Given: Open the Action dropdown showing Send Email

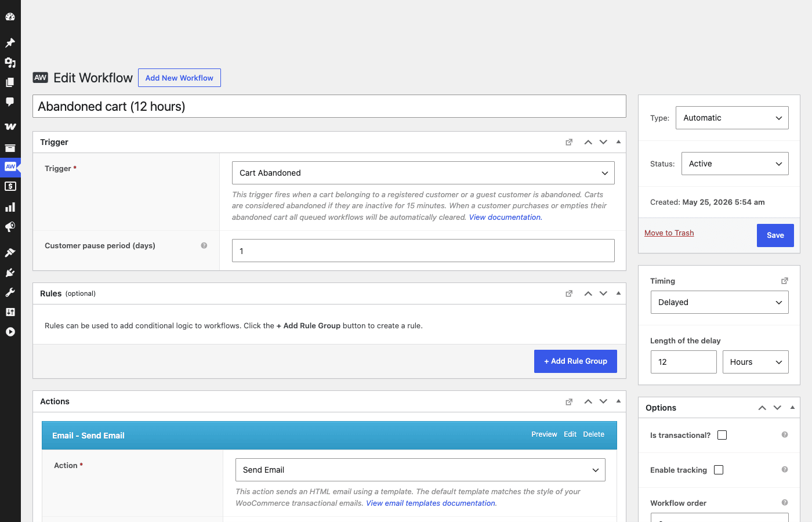Looking at the screenshot, I should pos(420,470).
